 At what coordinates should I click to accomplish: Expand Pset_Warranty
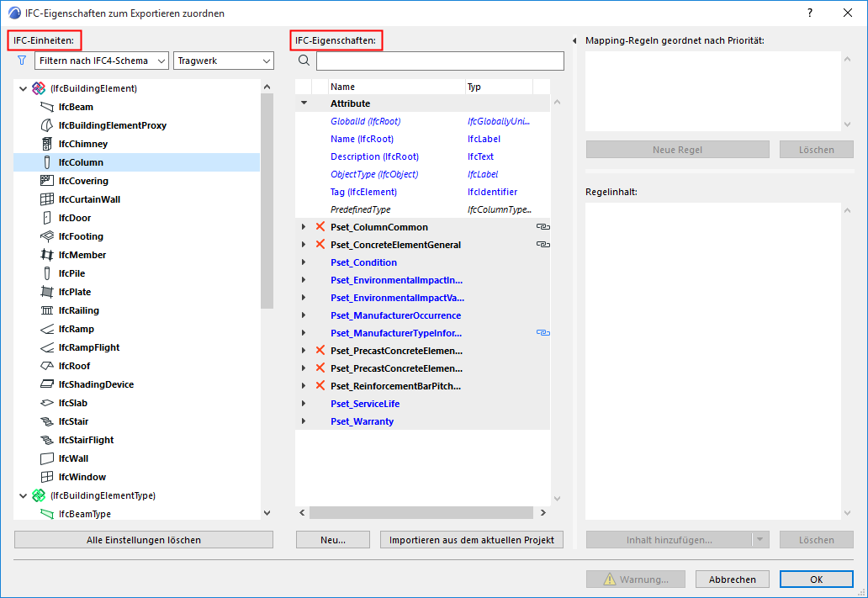tap(304, 421)
